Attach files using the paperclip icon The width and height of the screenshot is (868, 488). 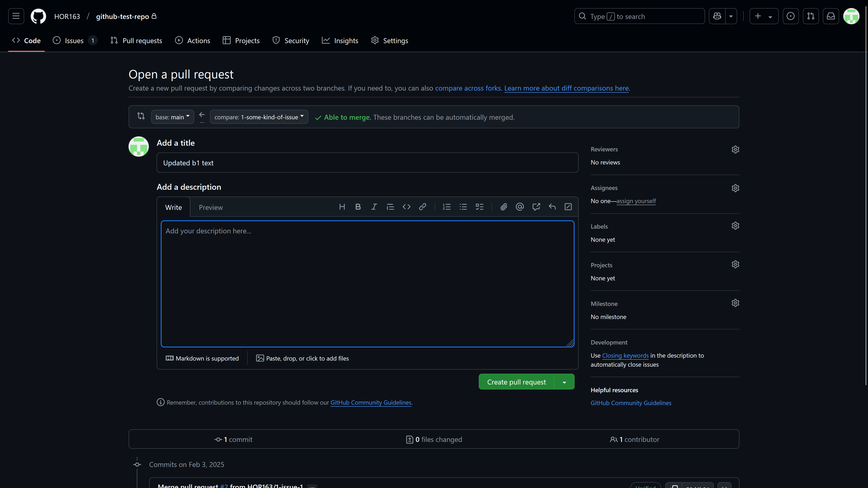(504, 207)
